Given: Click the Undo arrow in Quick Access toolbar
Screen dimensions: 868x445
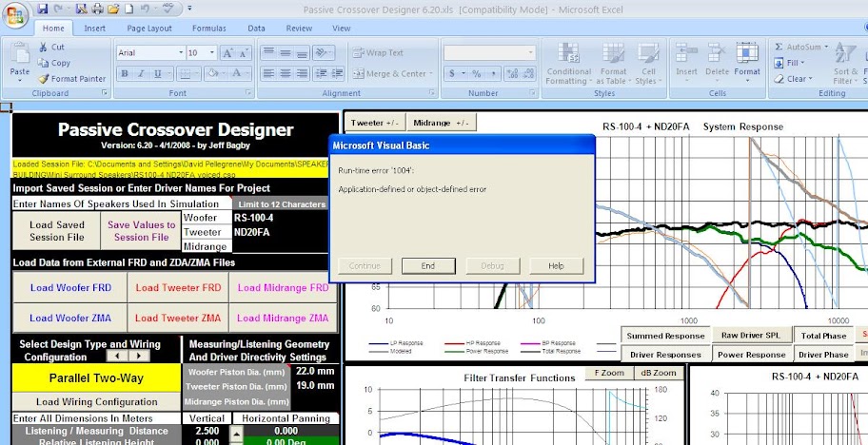Looking at the screenshot, I should pyautogui.click(x=145, y=9).
